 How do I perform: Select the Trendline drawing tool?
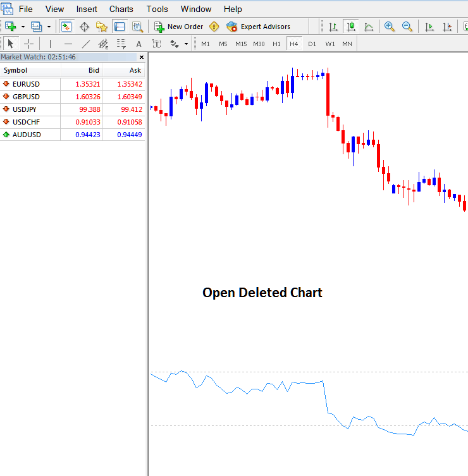coord(86,44)
